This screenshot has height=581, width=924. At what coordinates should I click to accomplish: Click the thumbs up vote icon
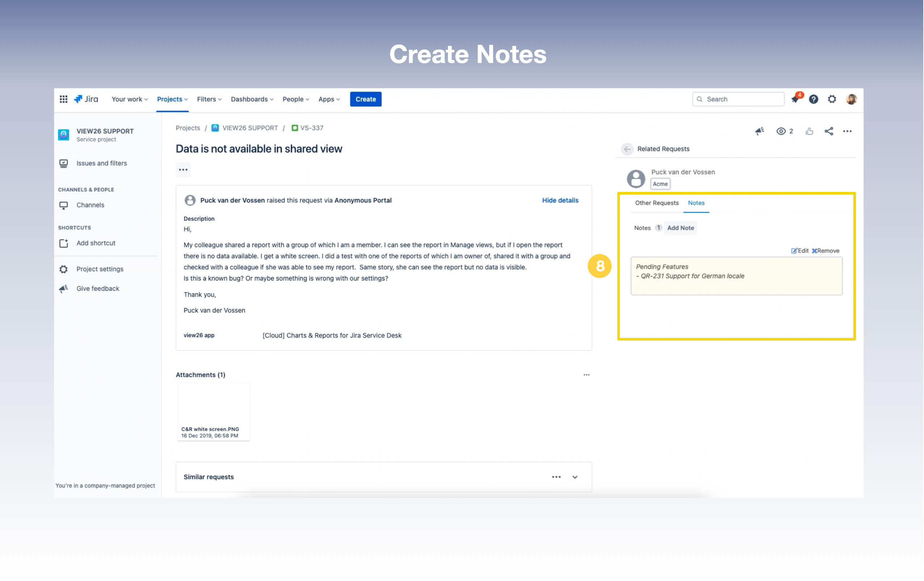click(x=809, y=131)
